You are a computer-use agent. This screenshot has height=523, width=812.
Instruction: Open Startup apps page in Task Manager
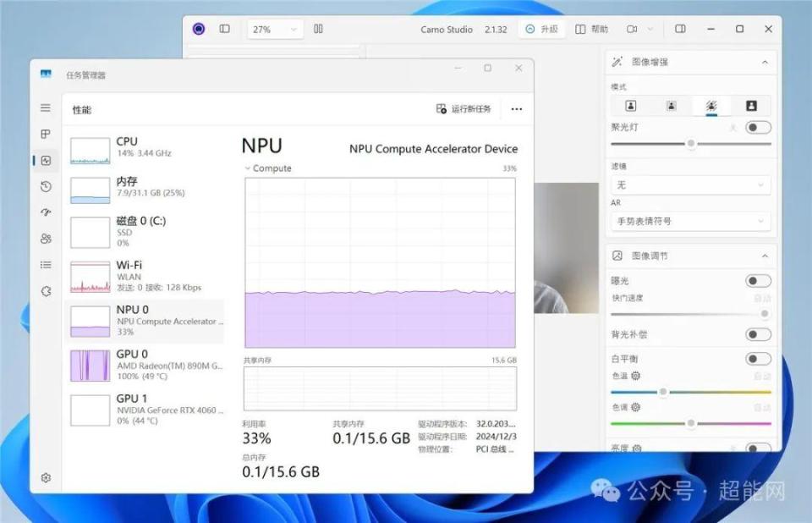46,212
